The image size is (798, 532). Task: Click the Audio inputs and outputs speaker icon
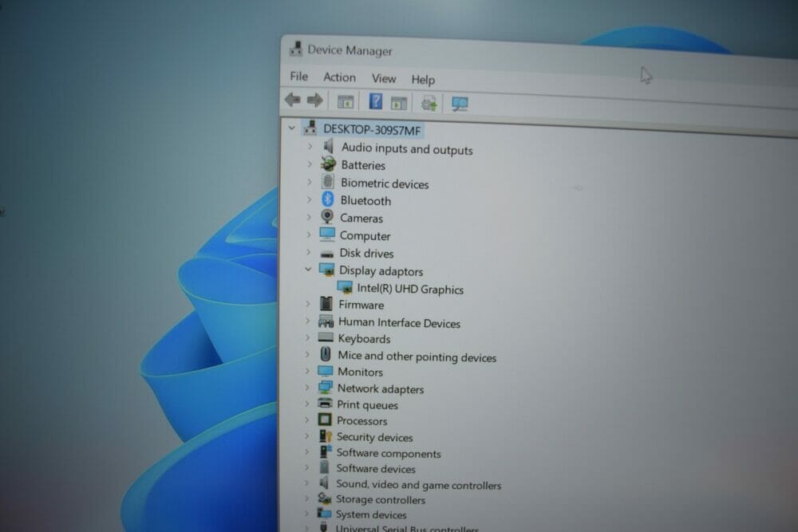(329, 147)
